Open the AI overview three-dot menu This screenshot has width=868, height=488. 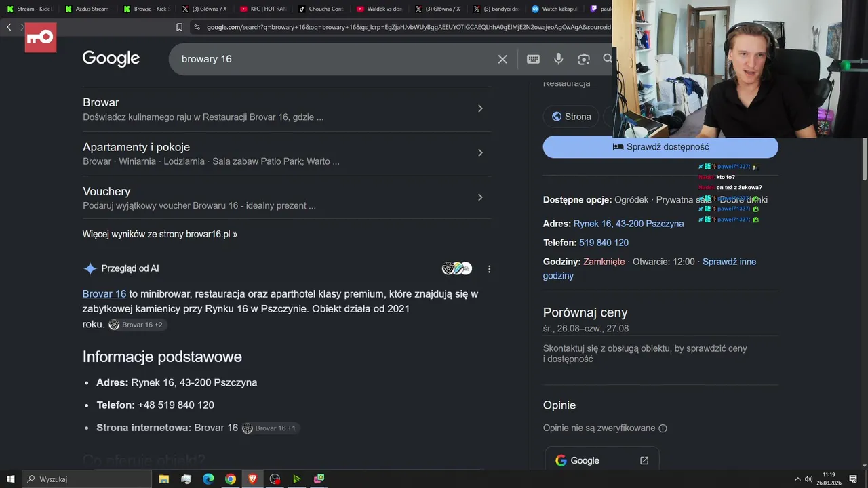[489, 269]
